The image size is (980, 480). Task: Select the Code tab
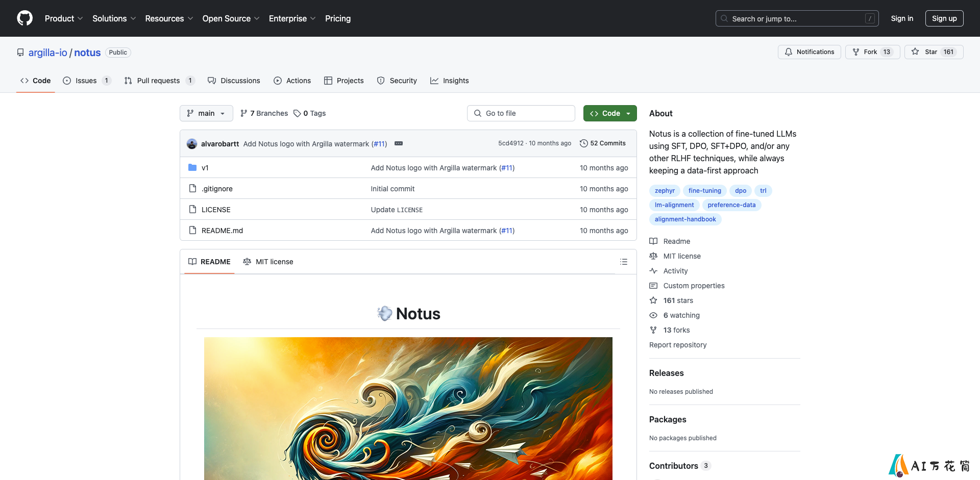(35, 81)
